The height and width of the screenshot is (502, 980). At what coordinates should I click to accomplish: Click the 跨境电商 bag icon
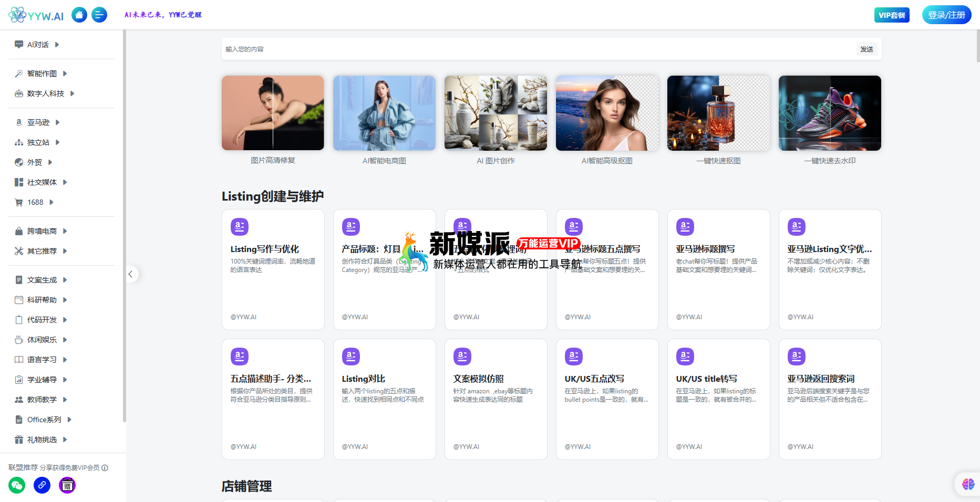pos(19,231)
